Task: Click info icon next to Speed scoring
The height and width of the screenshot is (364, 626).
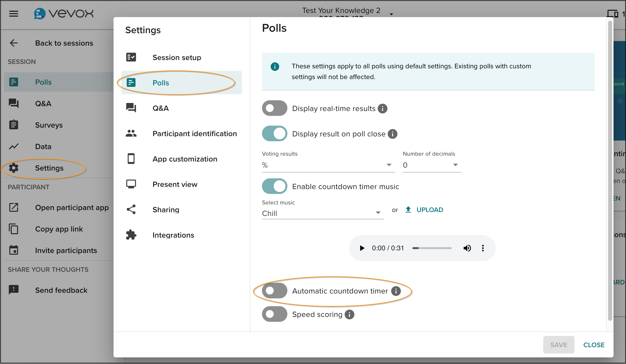Action: (349, 314)
